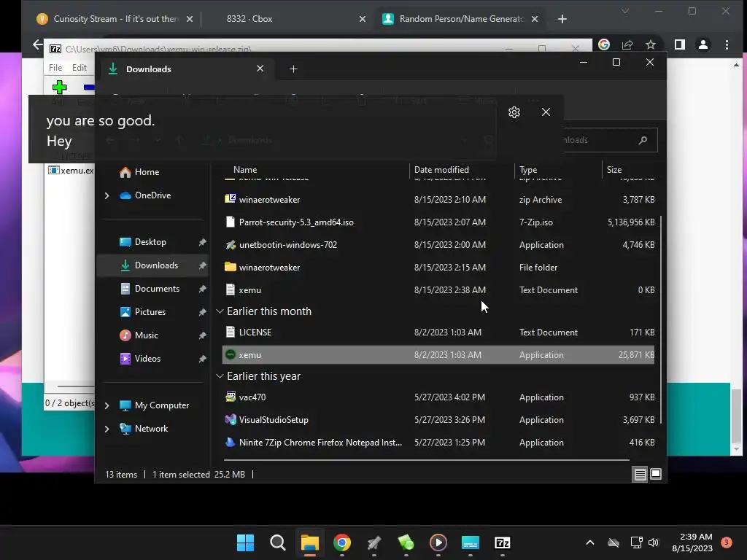
Task: Open the Chrome three-dot menu
Action: 727,44
